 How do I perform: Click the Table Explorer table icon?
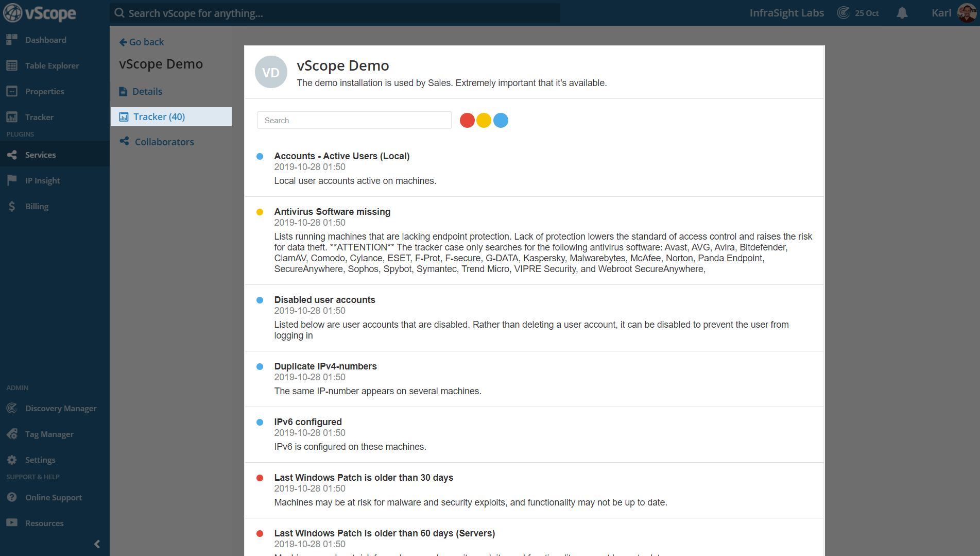click(12, 65)
